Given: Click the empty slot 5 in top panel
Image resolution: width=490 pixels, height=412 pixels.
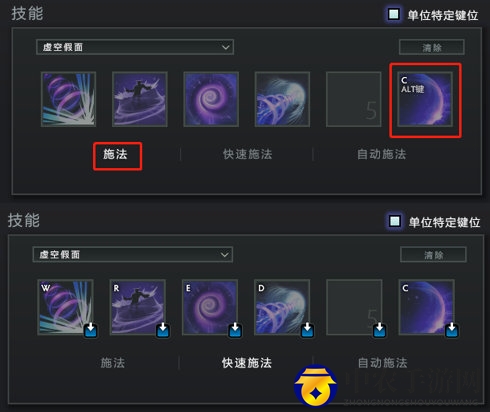Looking at the screenshot, I should click(x=354, y=99).
